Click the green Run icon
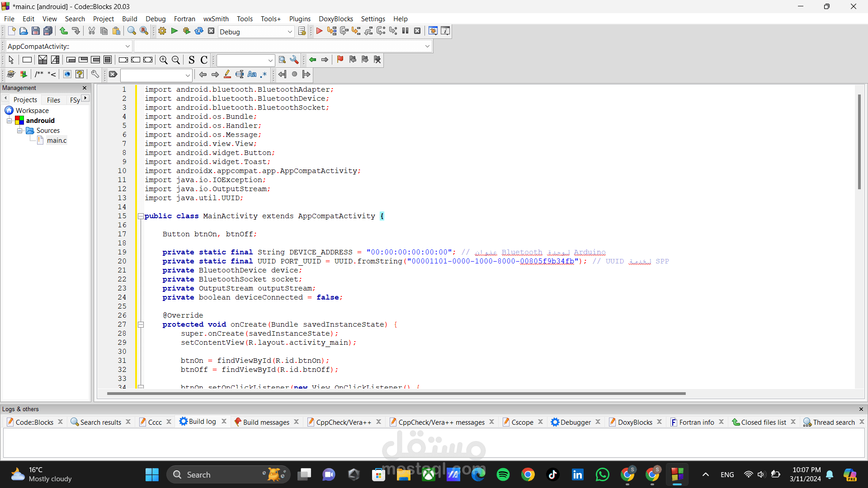The width and height of the screenshot is (868, 488). click(175, 31)
